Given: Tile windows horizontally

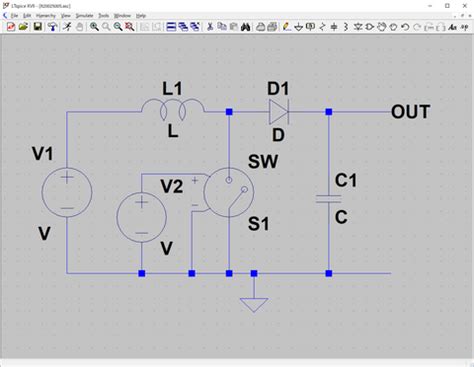Looking at the screenshot, I should click(171, 27).
